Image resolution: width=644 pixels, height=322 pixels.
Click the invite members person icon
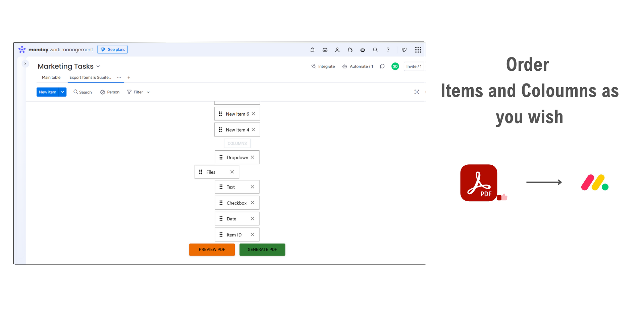(x=337, y=50)
